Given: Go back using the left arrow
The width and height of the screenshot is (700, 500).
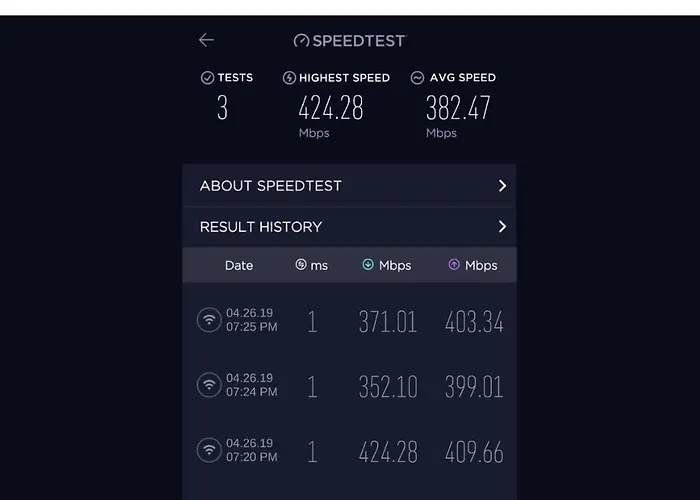Looking at the screenshot, I should tap(206, 40).
